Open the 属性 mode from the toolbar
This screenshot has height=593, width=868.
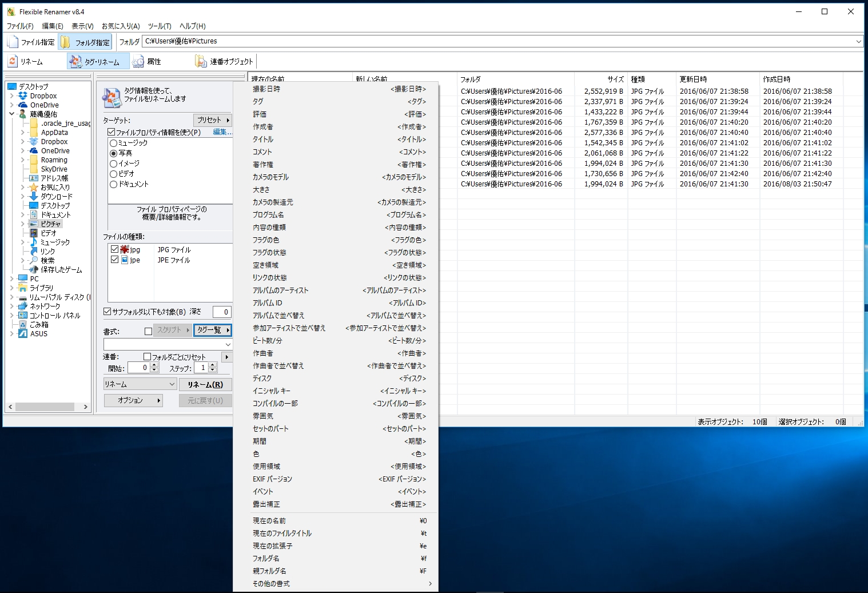[147, 62]
